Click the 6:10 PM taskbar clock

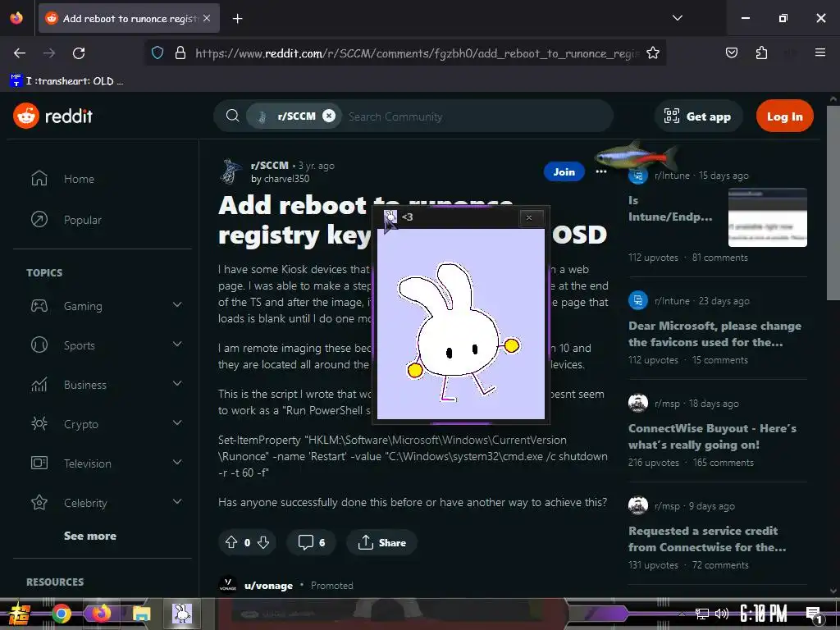pos(763,614)
